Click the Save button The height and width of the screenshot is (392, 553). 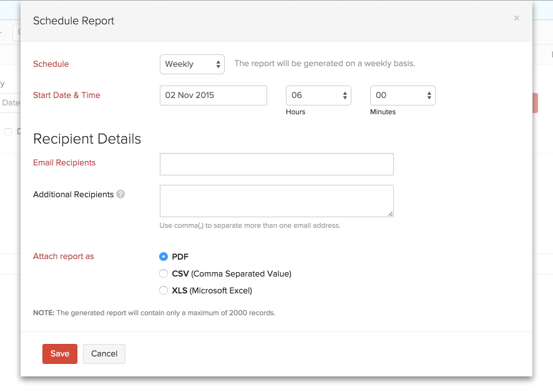pos(60,354)
